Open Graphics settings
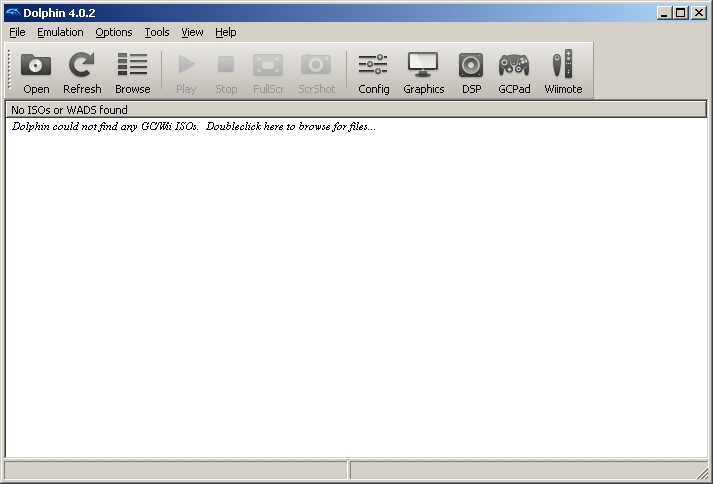The width and height of the screenshot is (713, 484). coord(423,71)
